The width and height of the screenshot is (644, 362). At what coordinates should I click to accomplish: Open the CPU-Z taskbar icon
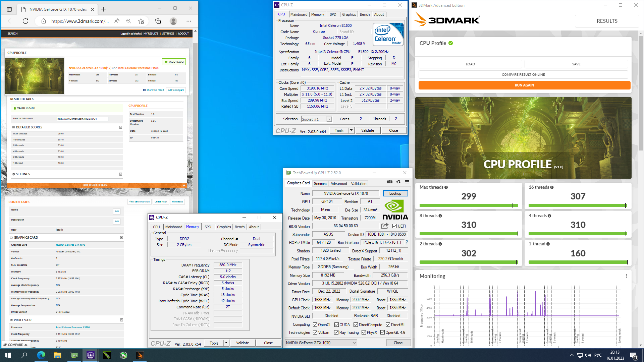tap(90, 355)
